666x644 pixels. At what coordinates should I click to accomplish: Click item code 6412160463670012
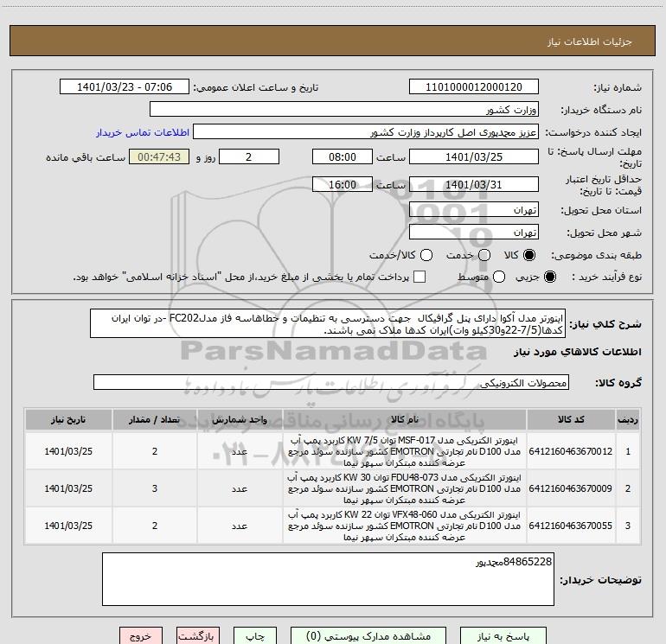click(571, 451)
